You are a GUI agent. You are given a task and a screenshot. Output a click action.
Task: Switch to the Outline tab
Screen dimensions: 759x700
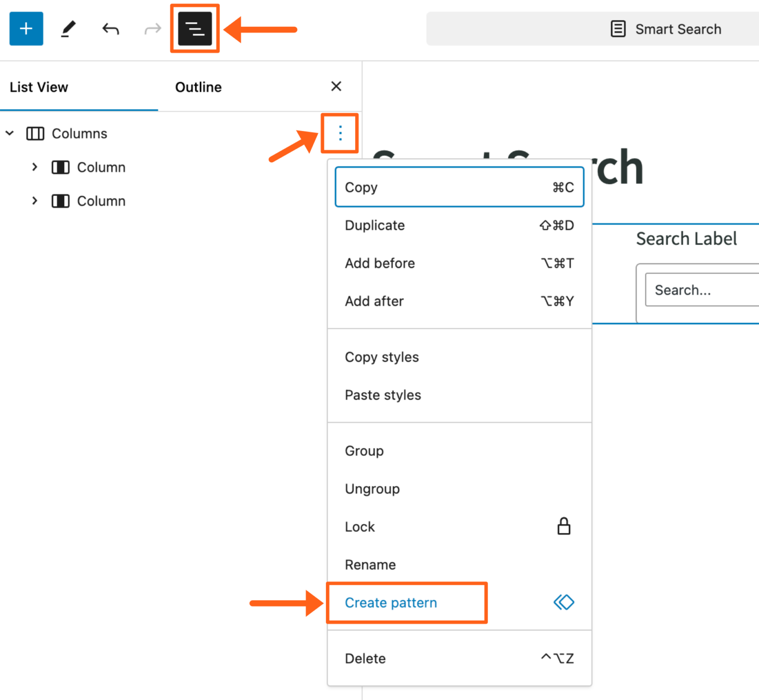(198, 86)
